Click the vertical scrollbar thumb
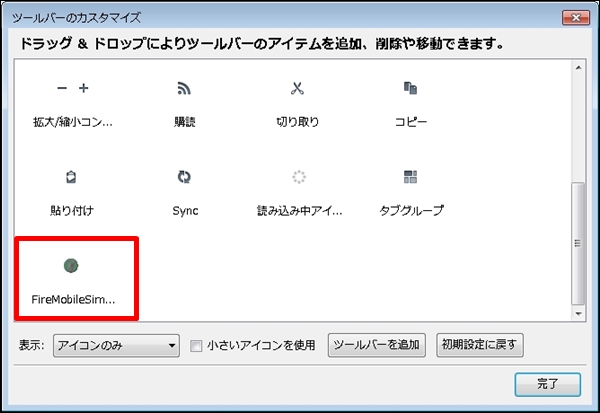The width and height of the screenshot is (600, 413). click(x=578, y=243)
